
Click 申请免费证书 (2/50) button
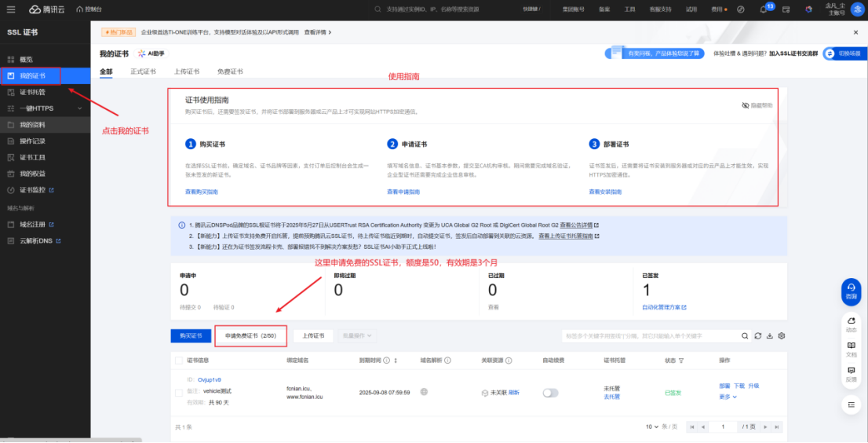[x=250, y=336]
